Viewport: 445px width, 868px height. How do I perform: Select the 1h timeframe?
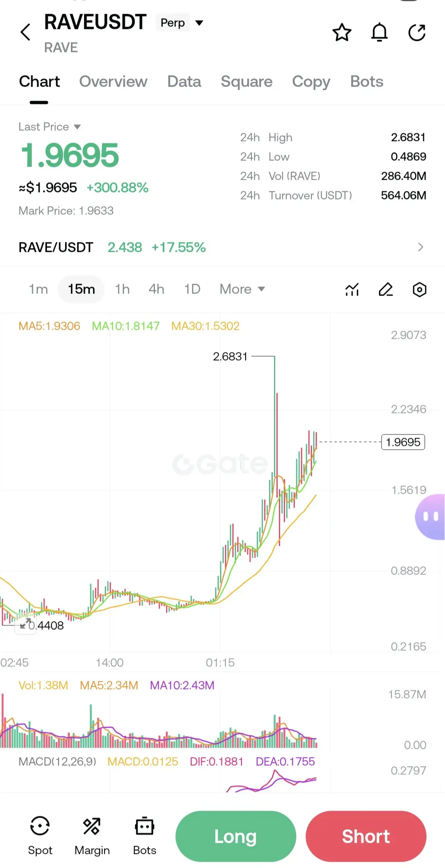pos(122,289)
